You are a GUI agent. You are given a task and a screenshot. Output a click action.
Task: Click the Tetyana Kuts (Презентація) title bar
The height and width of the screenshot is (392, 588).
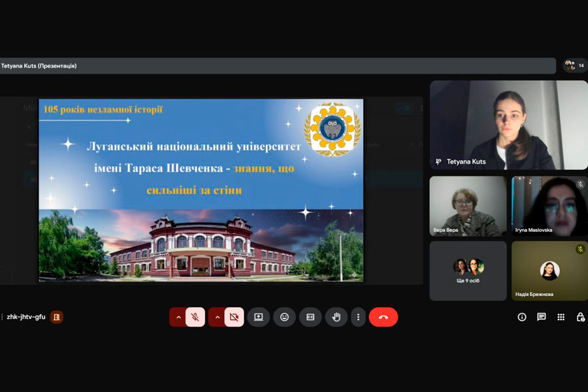click(x=278, y=65)
